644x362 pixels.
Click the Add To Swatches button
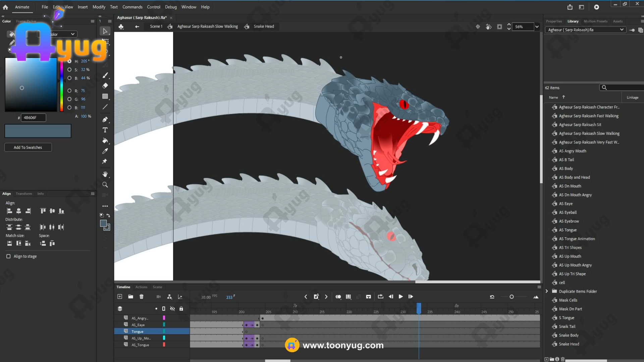tap(28, 147)
